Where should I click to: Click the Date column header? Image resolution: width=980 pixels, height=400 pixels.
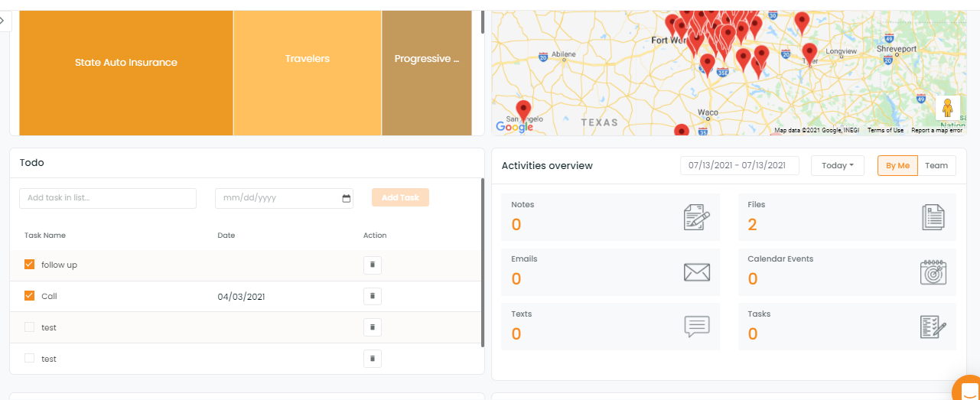pos(226,236)
